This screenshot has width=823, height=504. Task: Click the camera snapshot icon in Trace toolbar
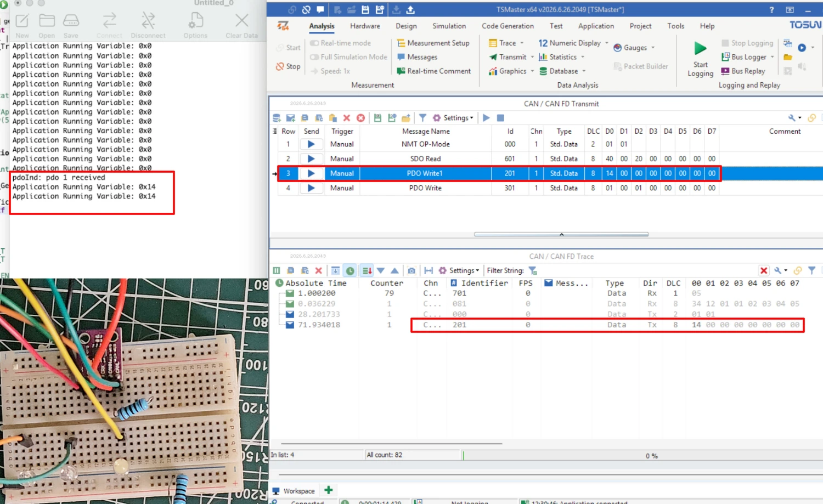click(411, 270)
